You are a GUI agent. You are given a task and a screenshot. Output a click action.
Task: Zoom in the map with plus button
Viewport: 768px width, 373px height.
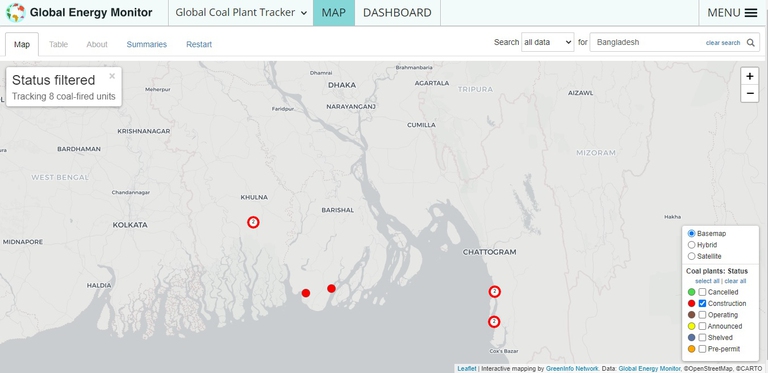pos(749,76)
